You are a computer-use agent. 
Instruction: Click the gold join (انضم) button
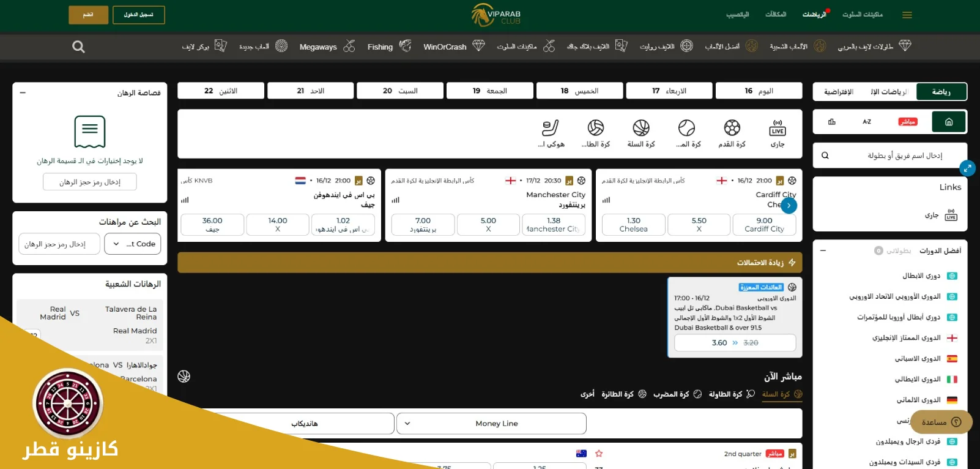(x=88, y=15)
